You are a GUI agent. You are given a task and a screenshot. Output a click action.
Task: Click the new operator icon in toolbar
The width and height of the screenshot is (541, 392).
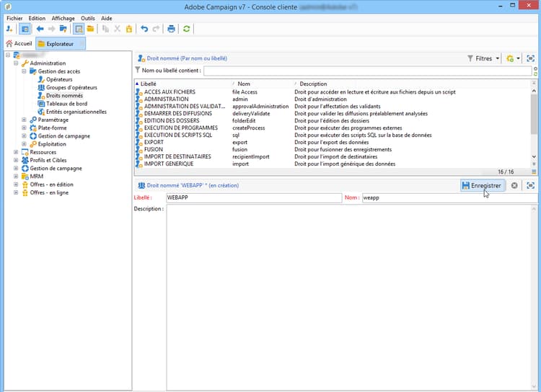(9, 29)
